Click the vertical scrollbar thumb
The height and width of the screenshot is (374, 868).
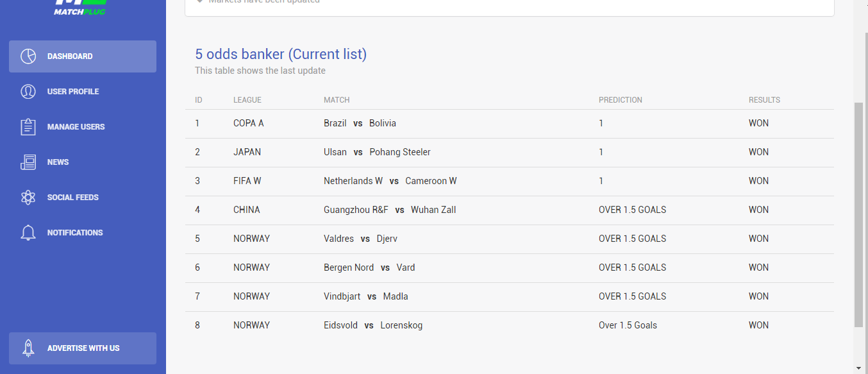[860, 215]
